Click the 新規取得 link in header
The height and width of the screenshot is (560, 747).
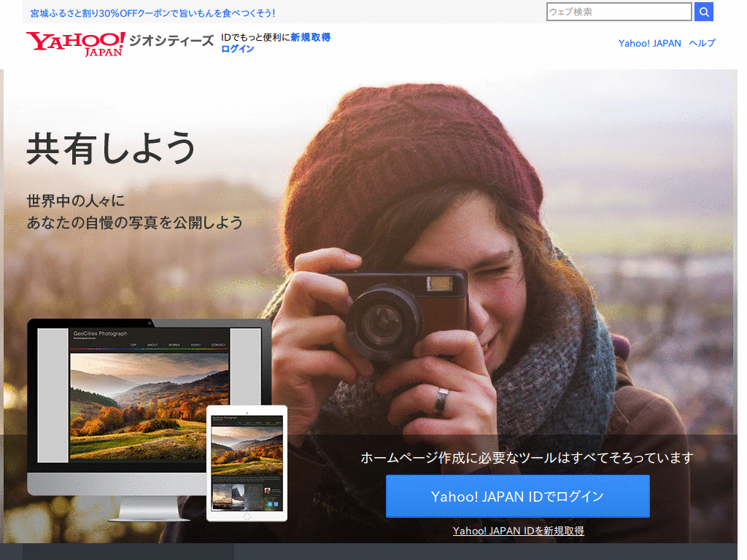click(x=310, y=37)
